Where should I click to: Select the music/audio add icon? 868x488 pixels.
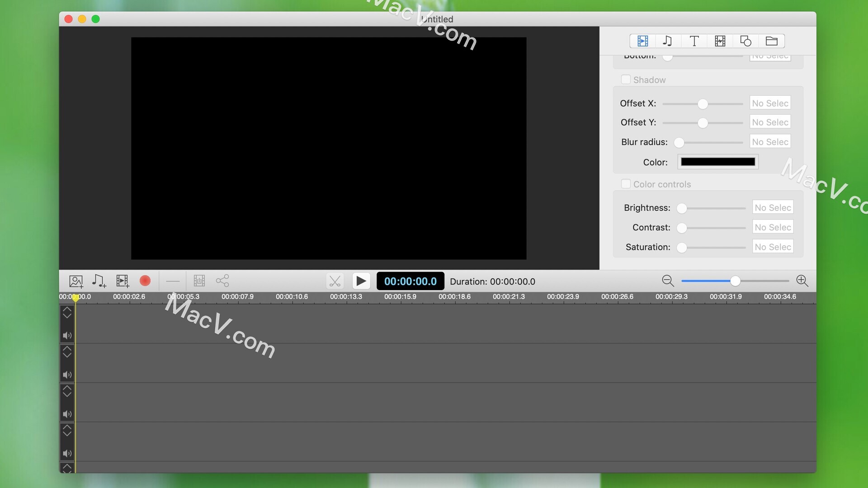coord(99,281)
